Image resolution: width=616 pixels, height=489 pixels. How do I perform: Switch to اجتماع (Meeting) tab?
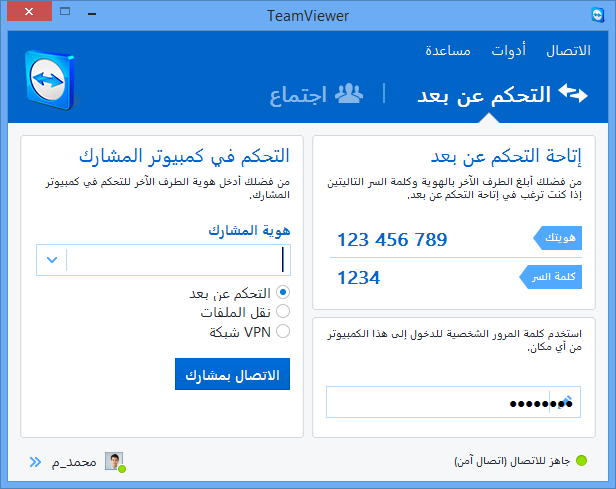[316, 95]
